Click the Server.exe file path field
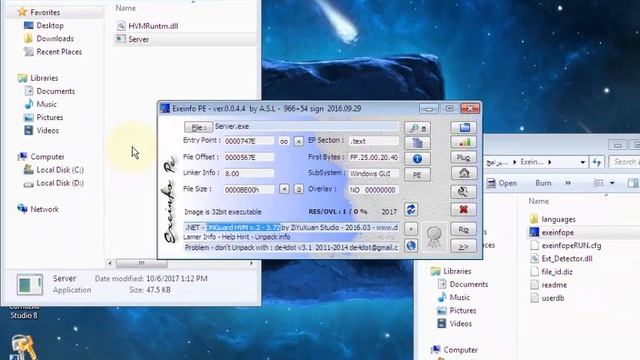 [x=306, y=127]
